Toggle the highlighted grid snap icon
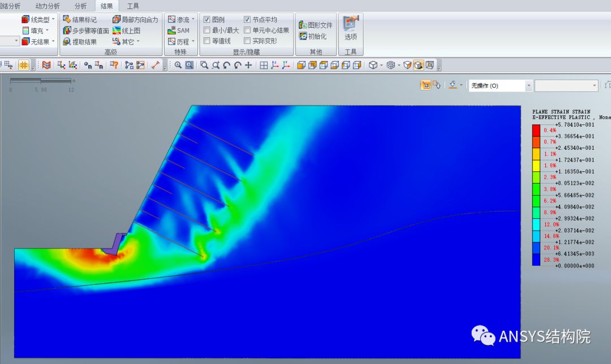The image size is (611, 364). [x=24, y=65]
